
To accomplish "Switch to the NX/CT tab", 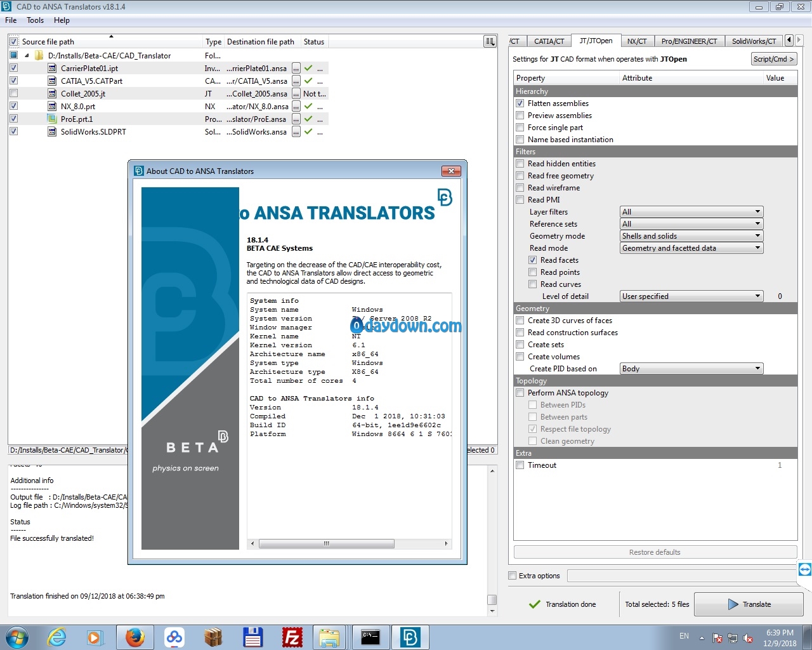I will click(637, 41).
